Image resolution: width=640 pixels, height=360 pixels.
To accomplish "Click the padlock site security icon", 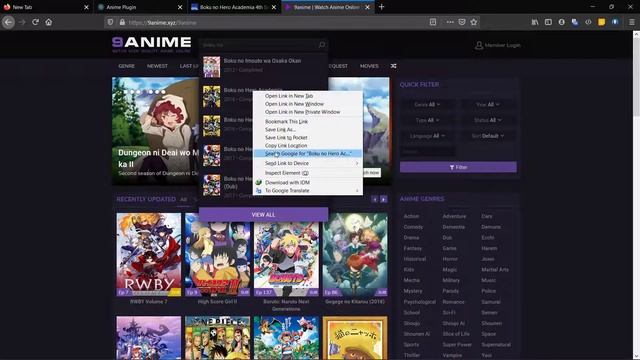I will (122, 22).
